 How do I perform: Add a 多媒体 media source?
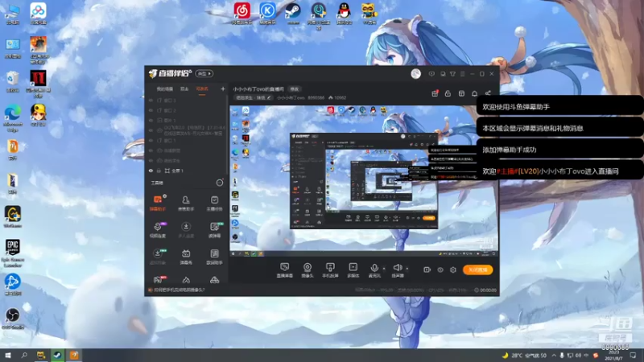(353, 270)
